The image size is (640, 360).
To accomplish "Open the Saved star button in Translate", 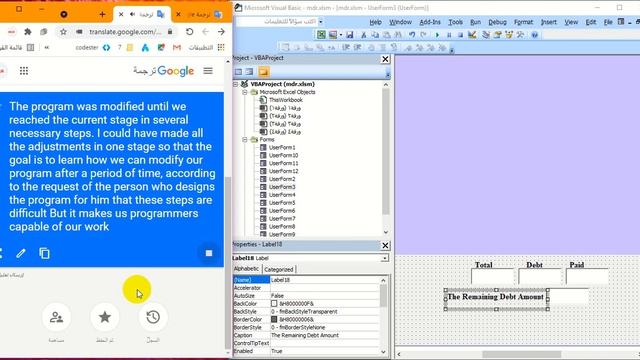I will (x=105, y=317).
